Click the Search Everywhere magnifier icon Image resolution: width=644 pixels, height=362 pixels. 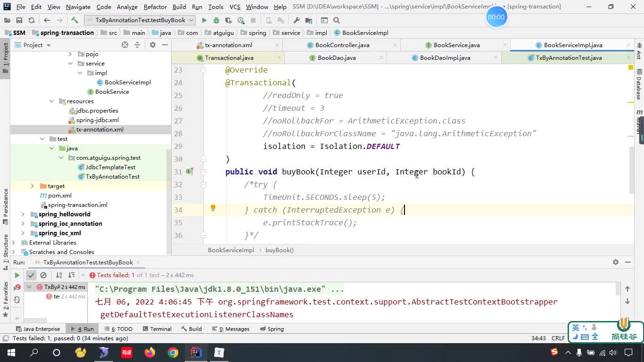click(x=337, y=20)
